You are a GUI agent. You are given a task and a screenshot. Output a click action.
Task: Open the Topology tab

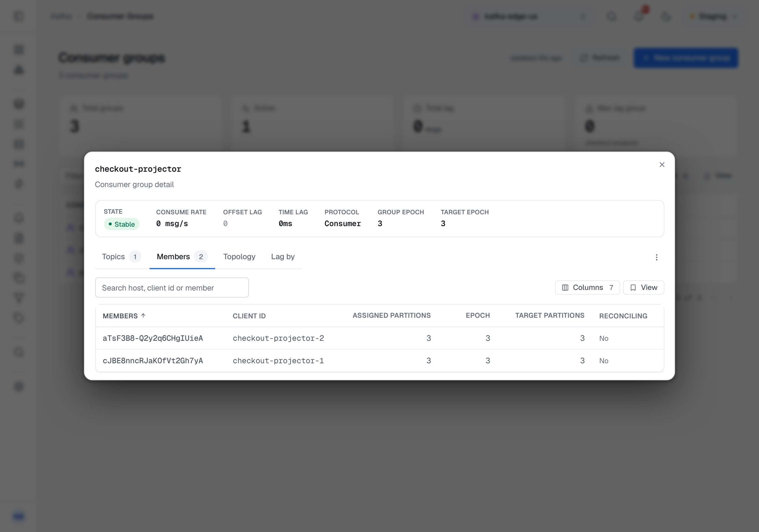[239, 257]
